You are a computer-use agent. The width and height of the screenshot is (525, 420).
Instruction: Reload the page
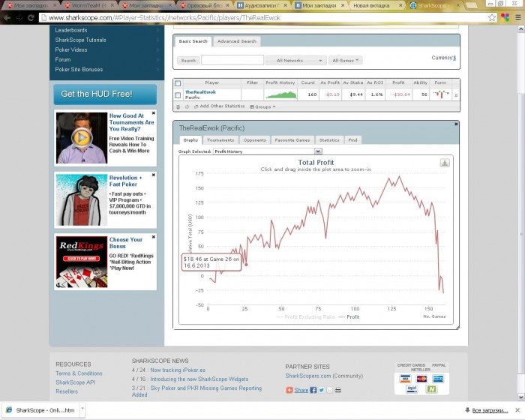pyautogui.click(x=31, y=18)
